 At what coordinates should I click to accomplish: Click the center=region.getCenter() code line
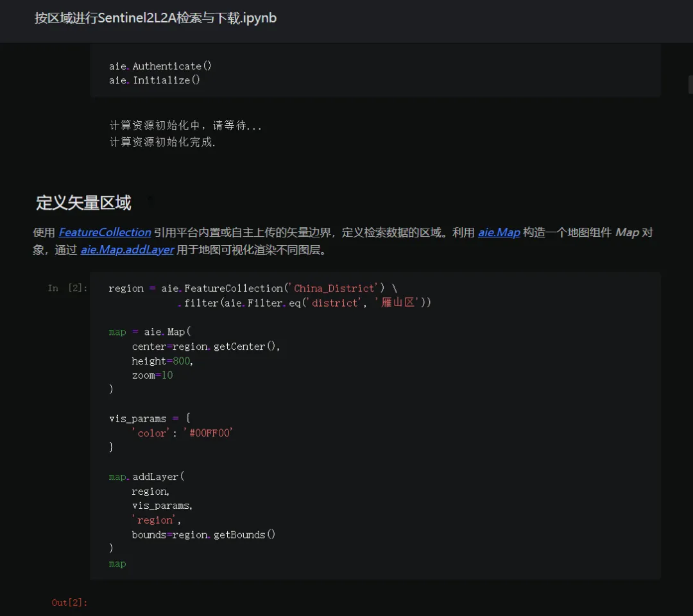pyautogui.click(x=206, y=346)
